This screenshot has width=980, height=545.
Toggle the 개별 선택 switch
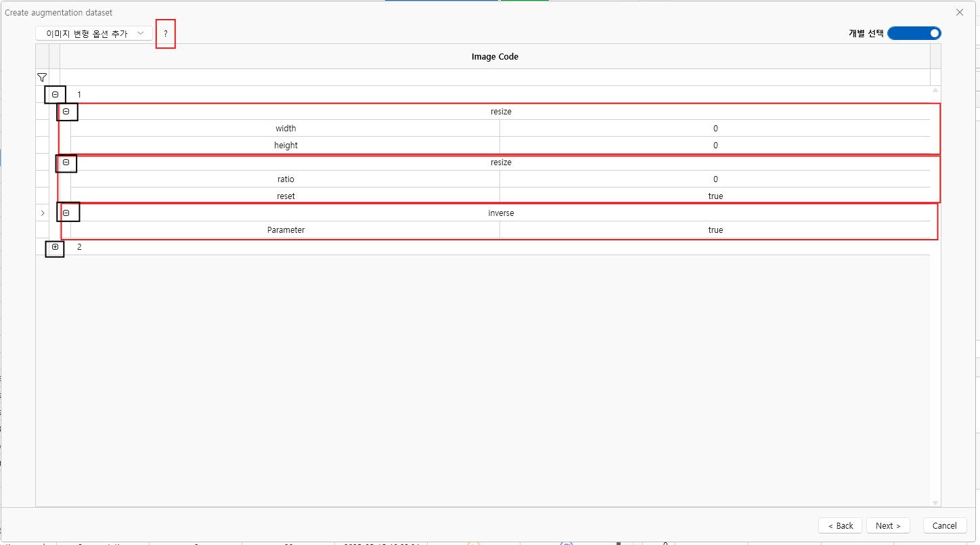pos(914,33)
